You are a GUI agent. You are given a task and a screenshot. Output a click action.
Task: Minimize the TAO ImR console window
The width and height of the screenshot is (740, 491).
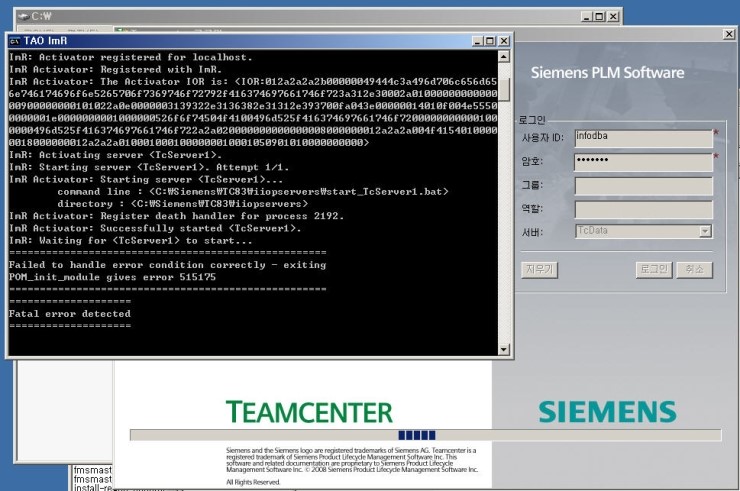click(x=478, y=41)
